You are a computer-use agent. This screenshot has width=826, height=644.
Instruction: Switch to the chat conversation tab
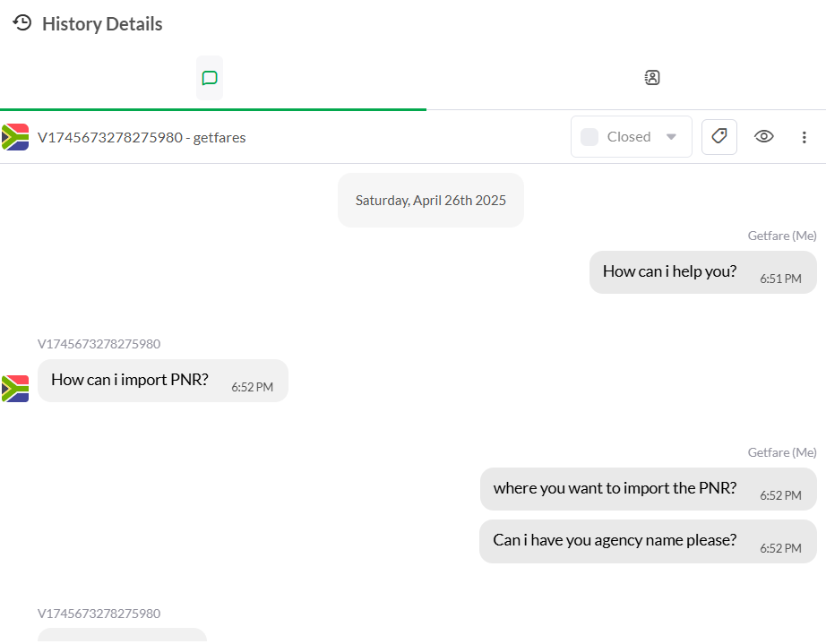[x=210, y=78]
